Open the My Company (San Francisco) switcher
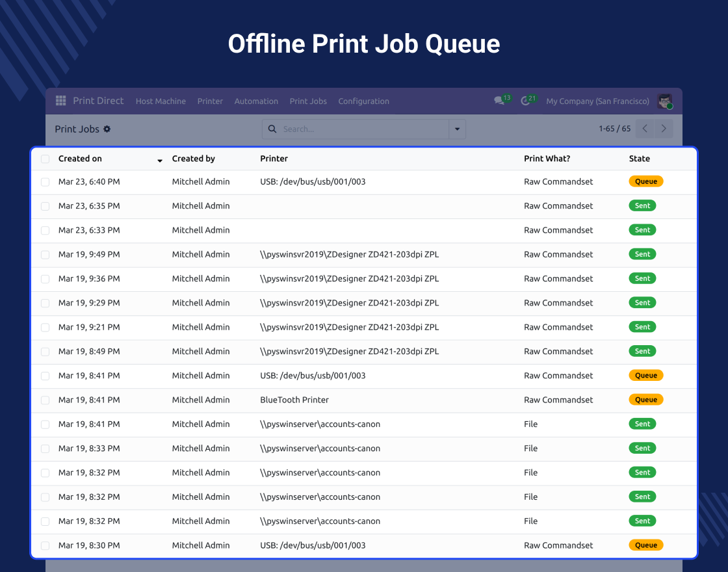The width and height of the screenshot is (728, 572). coord(597,101)
